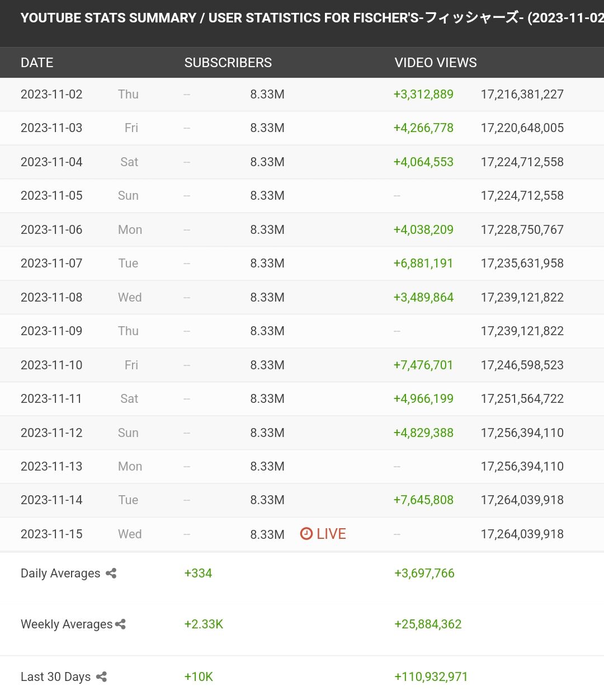The height and width of the screenshot is (700, 604).
Task: Click the +7,645,808 views gain value
Action: pyautogui.click(x=423, y=500)
